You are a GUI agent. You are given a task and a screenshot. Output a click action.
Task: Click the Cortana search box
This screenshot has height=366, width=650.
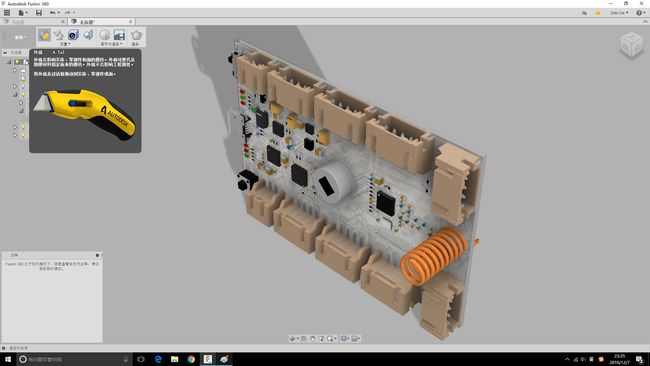(x=74, y=359)
